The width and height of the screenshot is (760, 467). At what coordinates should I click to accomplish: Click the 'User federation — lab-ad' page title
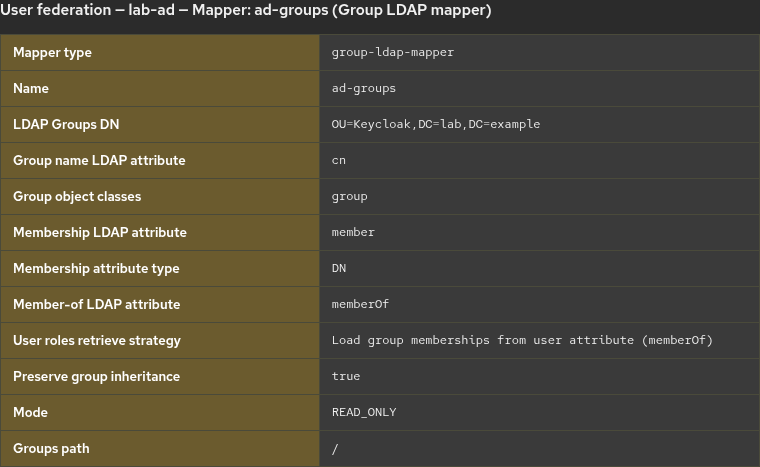(x=246, y=10)
